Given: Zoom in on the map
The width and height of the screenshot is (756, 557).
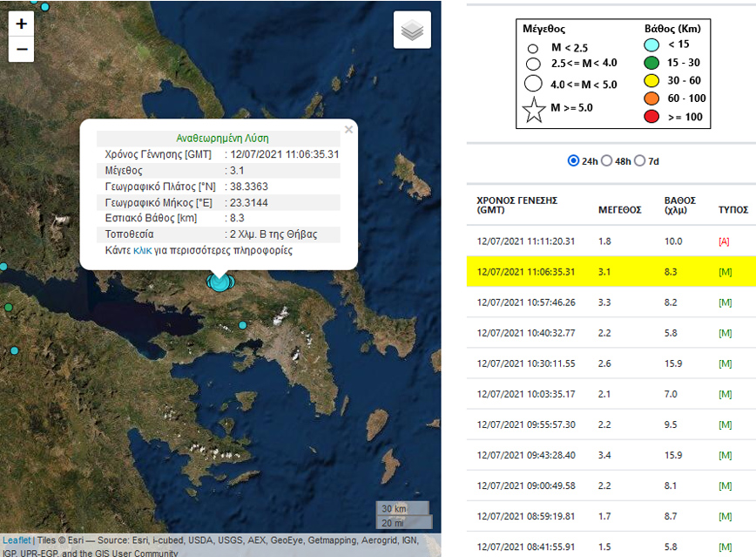Looking at the screenshot, I should click(22, 24).
